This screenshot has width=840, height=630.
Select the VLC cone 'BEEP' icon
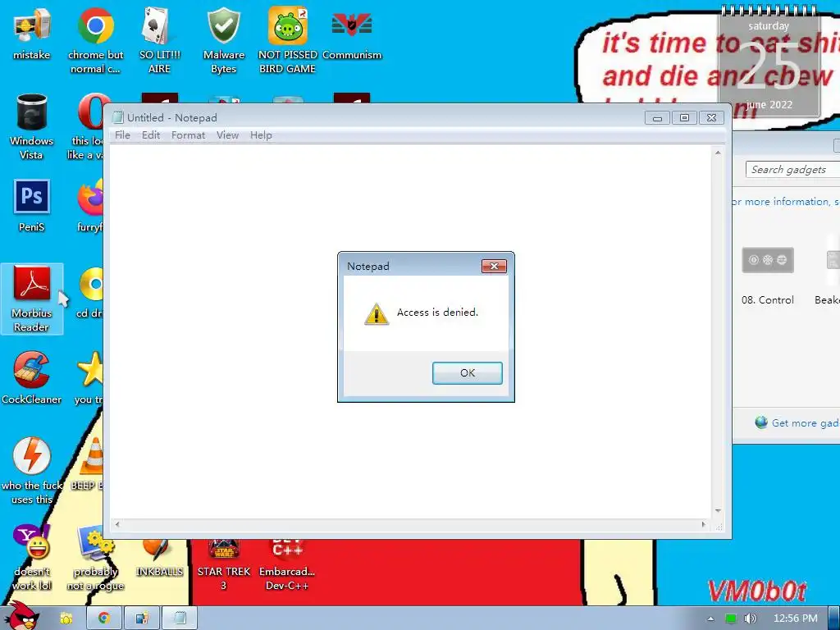coord(87,465)
